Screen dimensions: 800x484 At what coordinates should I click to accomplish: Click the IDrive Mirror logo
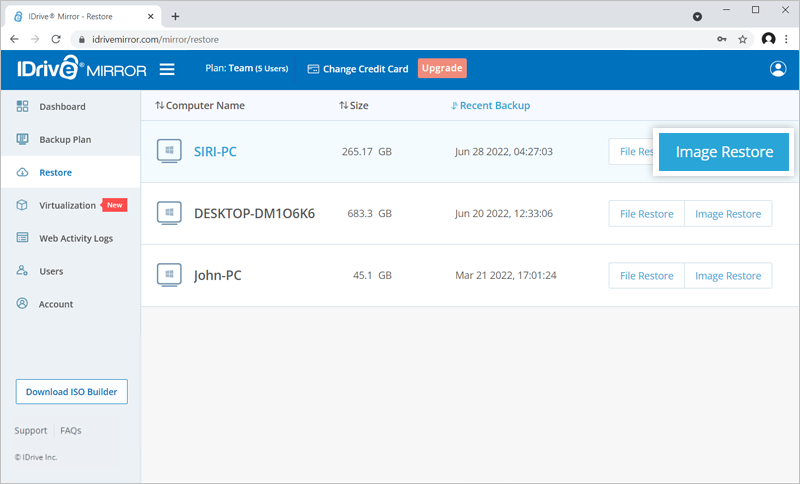point(82,68)
